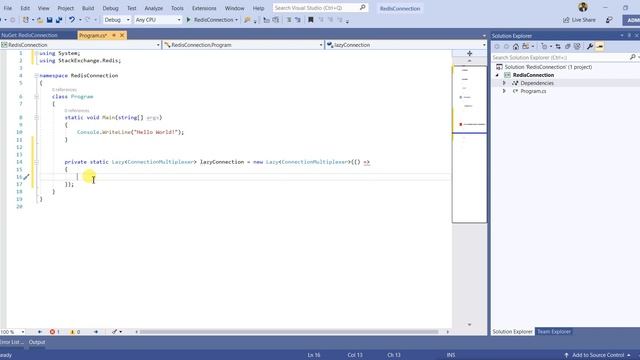Toggle pin on the Program.cs tab
Screen dimensions: 640x360
(x=114, y=36)
